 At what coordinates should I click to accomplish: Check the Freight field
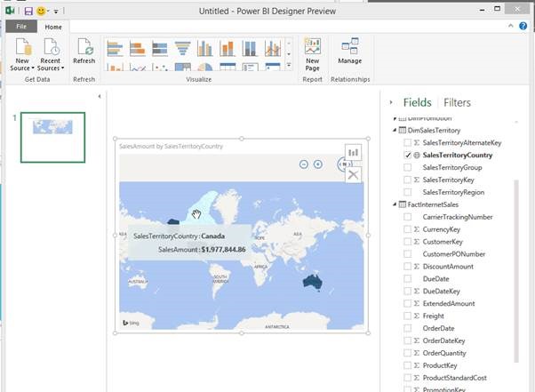(407, 316)
